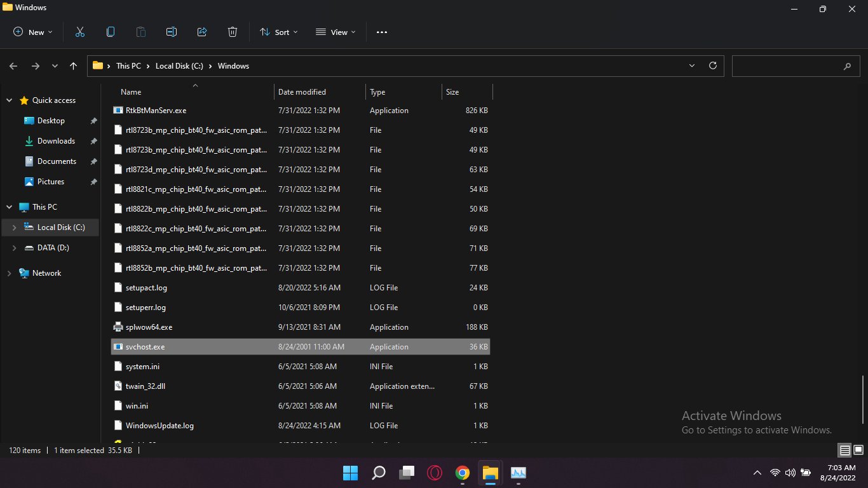Open Downloads in Quick access
This screenshot has height=488, width=868.
(x=56, y=141)
